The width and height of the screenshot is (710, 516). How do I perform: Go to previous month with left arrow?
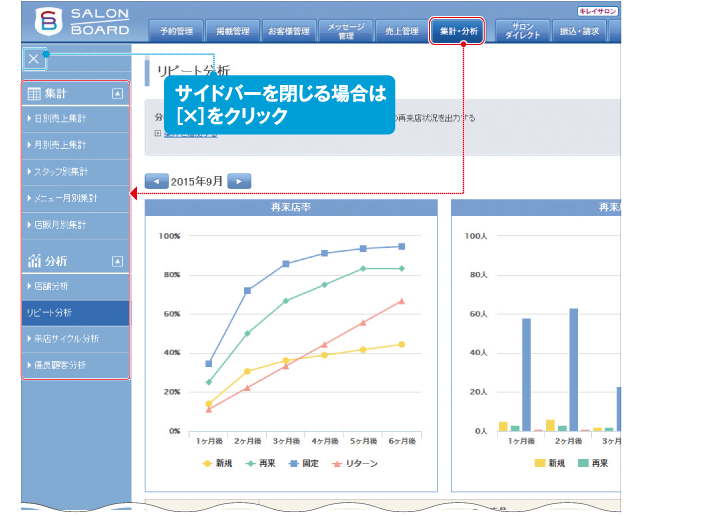(x=156, y=181)
